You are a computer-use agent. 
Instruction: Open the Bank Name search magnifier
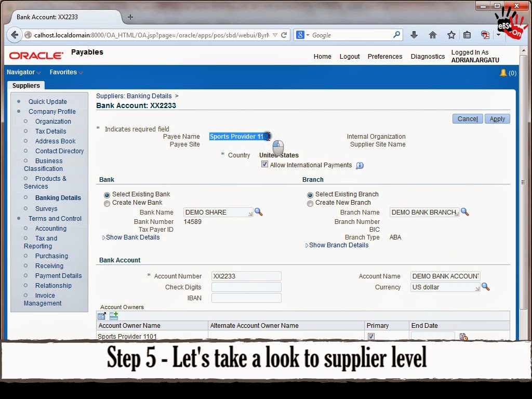click(x=259, y=212)
